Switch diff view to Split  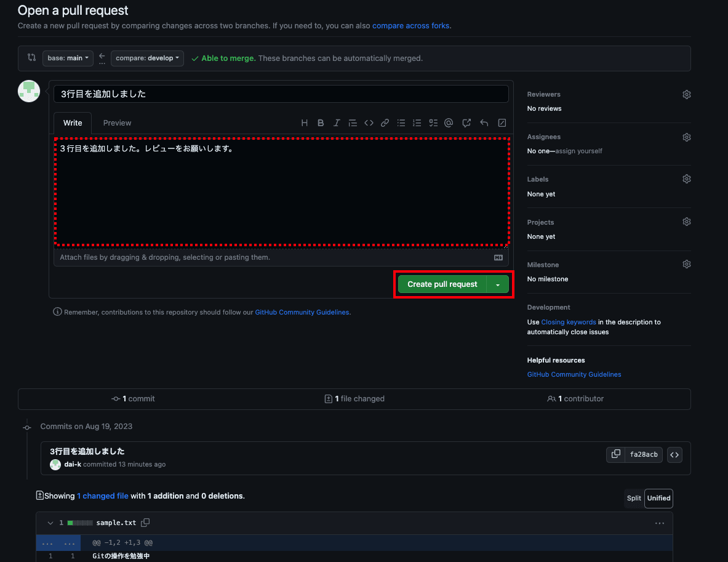[634, 498]
